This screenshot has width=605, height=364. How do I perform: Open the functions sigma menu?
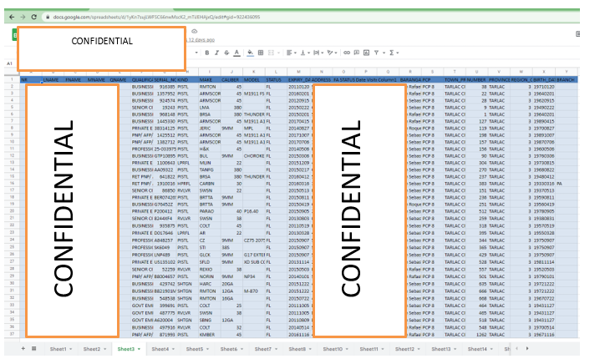point(392,53)
